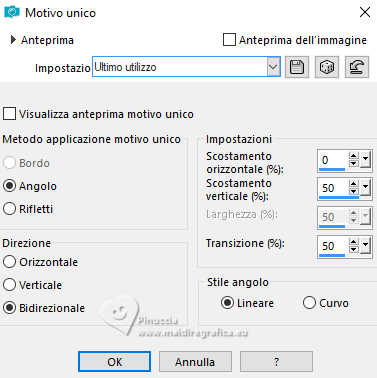Image resolution: width=377 pixels, height=378 pixels.
Task: Increase the Scostamento orizzontale value with up arrow
Action: click(353, 156)
